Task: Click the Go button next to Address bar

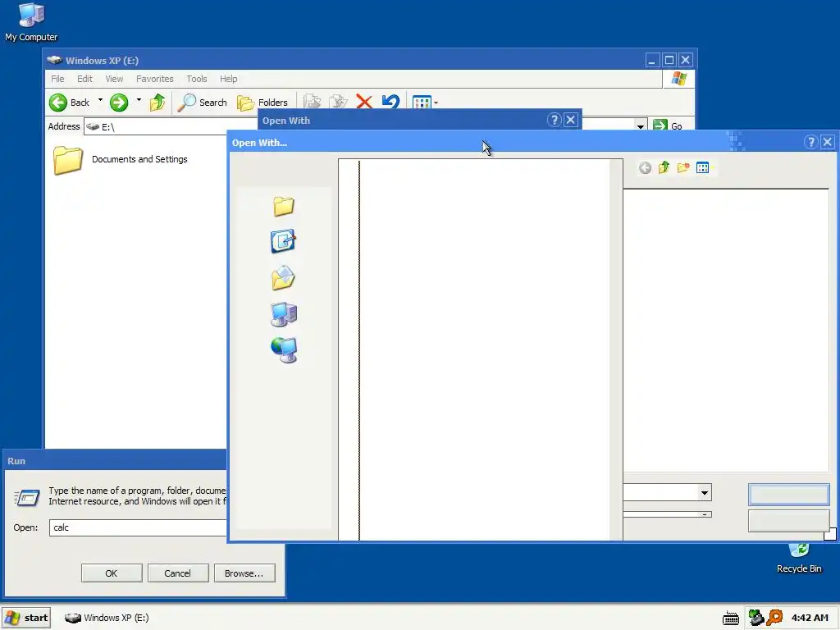Action: (x=668, y=126)
